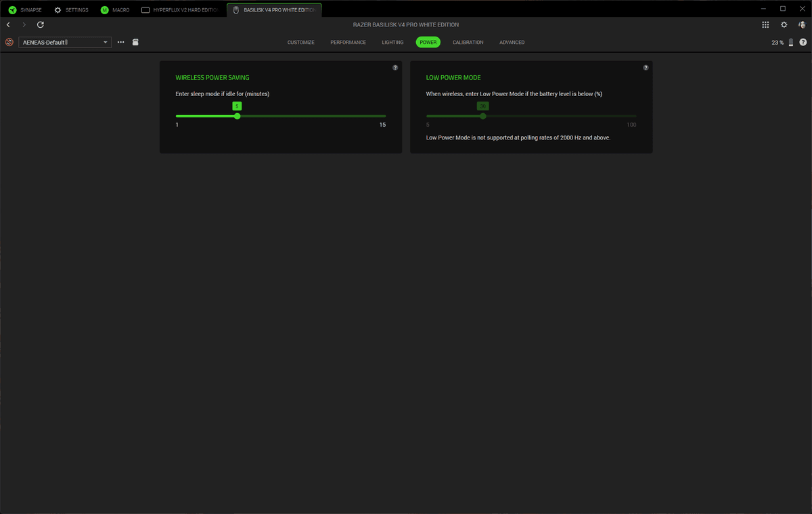Switch to the Macro tab

click(115, 10)
